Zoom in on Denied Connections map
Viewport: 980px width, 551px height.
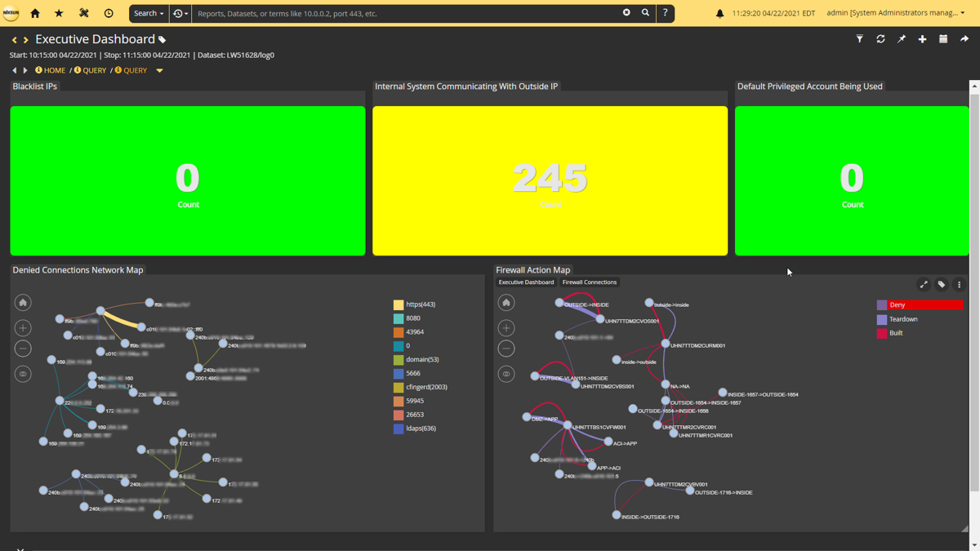click(x=23, y=327)
